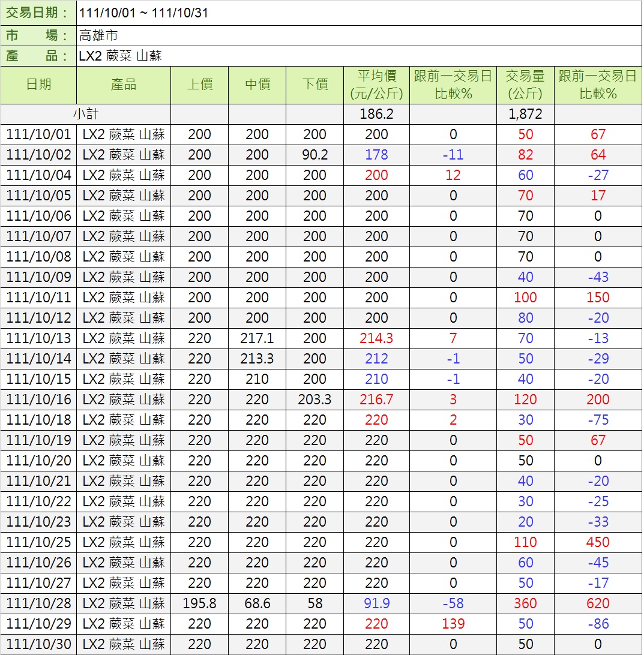Click the 平均價 (元/公斤) column header
This screenshot has height=655, width=644.
(376, 85)
